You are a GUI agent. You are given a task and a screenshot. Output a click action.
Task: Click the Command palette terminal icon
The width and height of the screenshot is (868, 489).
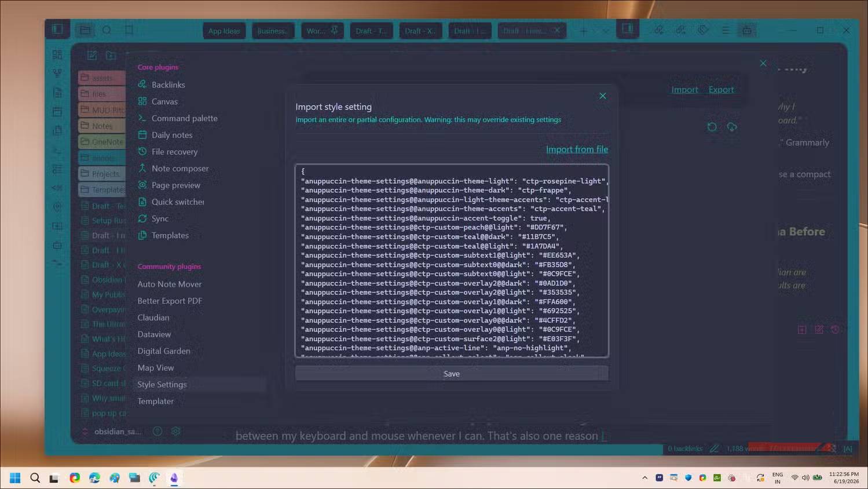coord(142,118)
